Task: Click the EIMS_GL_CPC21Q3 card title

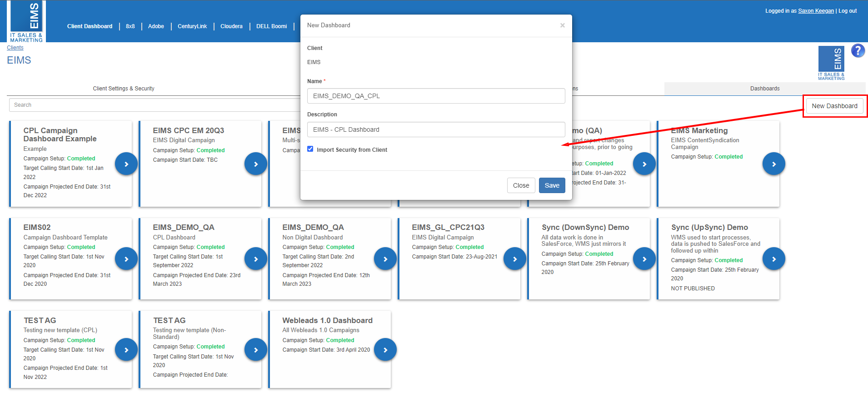Action: click(448, 227)
